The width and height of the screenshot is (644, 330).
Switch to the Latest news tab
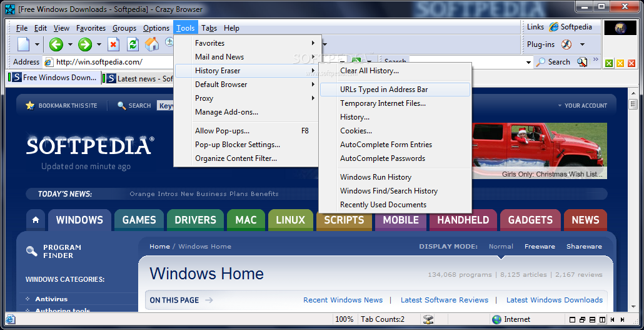tap(138, 79)
